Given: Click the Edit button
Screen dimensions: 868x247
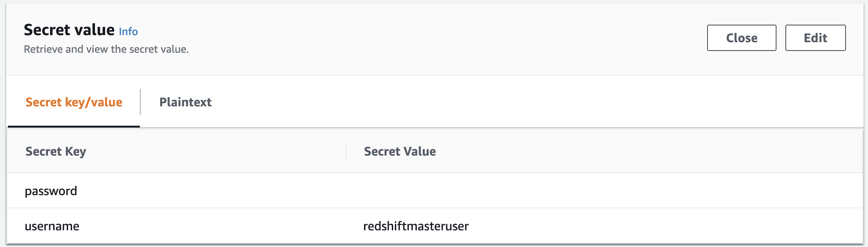Looking at the screenshot, I should (815, 38).
